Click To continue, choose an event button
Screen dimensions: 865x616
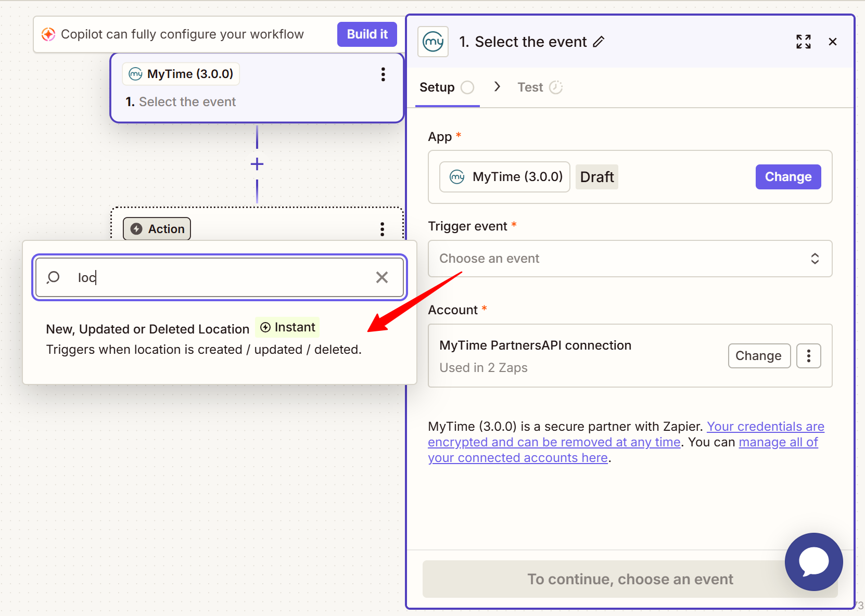click(630, 579)
